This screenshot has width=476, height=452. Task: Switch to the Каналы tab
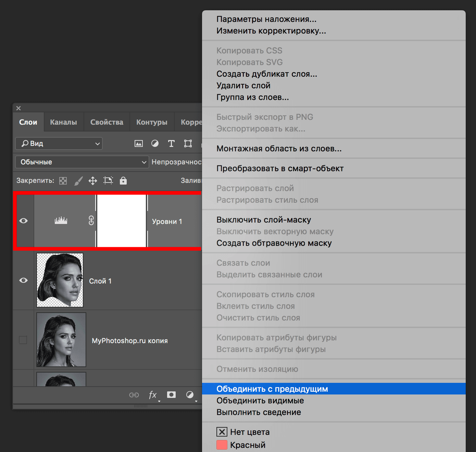[x=63, y=122]
